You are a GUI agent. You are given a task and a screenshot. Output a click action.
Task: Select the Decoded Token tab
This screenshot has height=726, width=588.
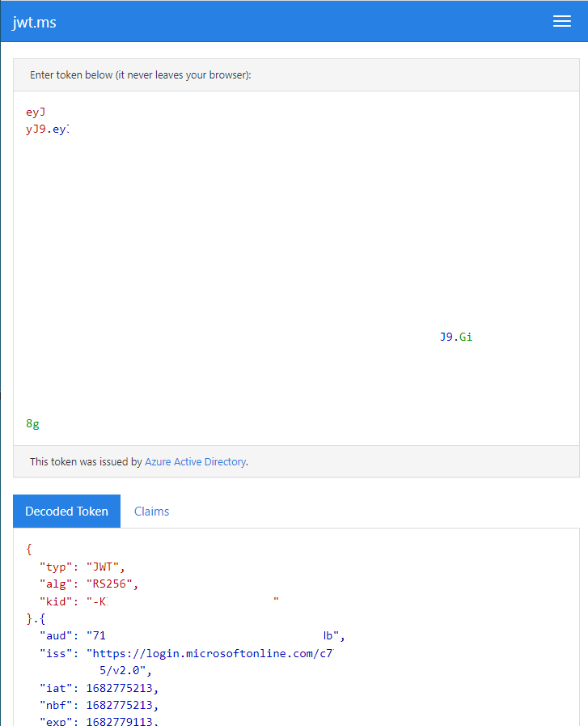click(x=66, y=511)
